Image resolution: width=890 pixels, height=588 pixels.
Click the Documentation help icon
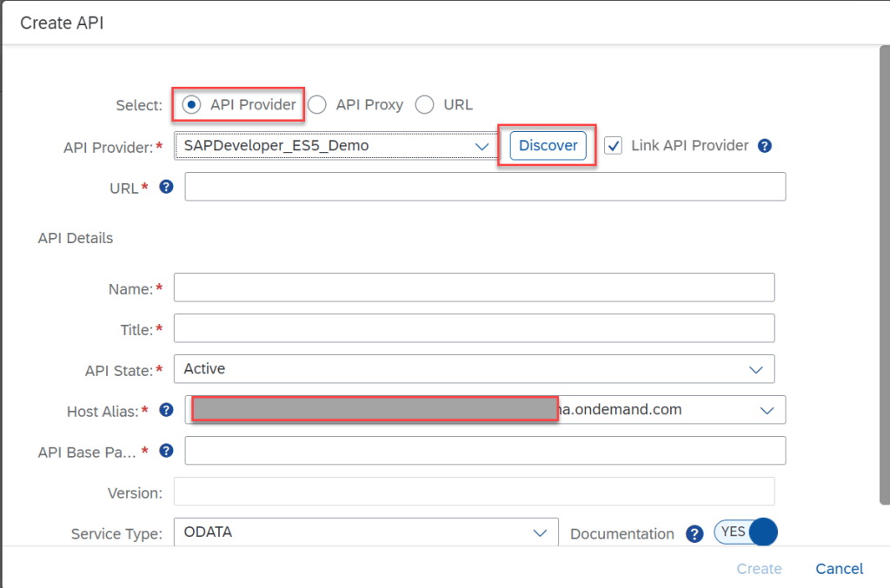[x=694, y=534]
